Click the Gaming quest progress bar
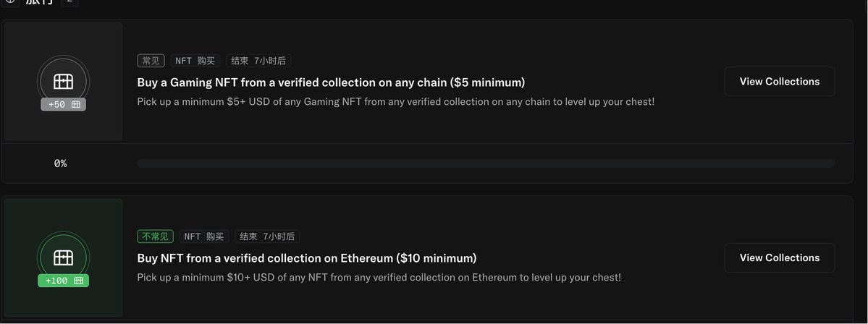 tap(486, 163)
